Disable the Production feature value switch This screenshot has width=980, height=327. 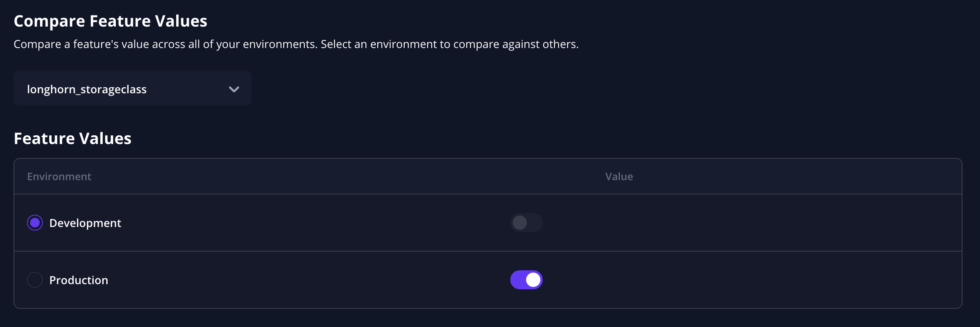click(526, 280)
